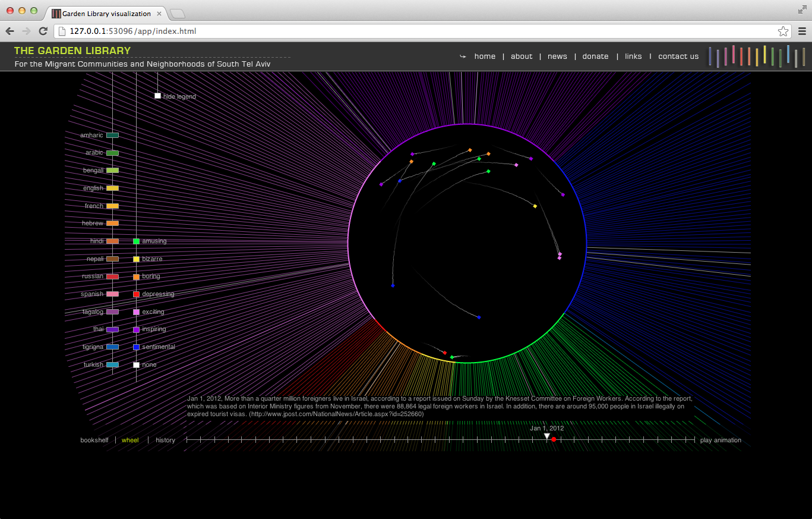Switch to the bookshelf view
Viewport: 812px width, 519px height.
(94, 440)
